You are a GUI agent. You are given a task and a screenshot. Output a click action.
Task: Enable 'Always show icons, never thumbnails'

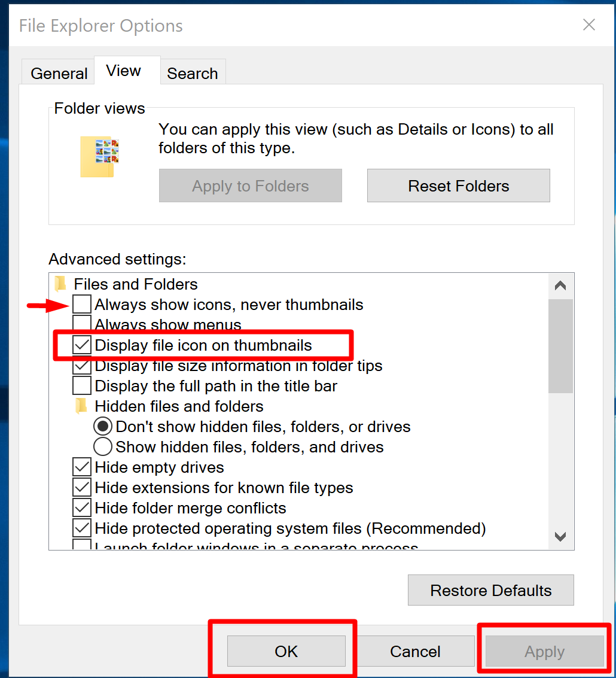click(81, 305)
